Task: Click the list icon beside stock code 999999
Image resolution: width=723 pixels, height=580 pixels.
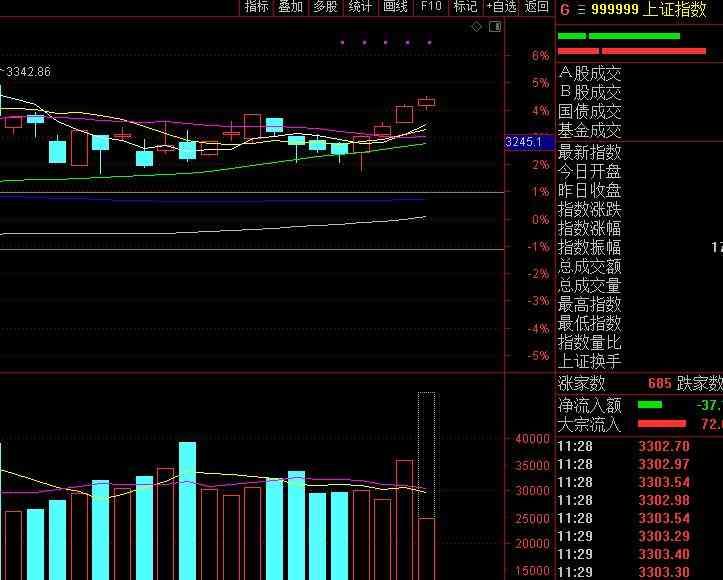Action: click(579, 9)
